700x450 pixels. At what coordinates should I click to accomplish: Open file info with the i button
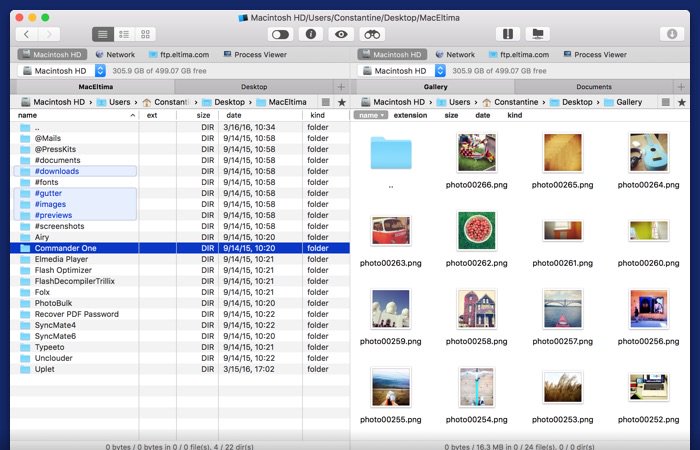tap(311, 34)
